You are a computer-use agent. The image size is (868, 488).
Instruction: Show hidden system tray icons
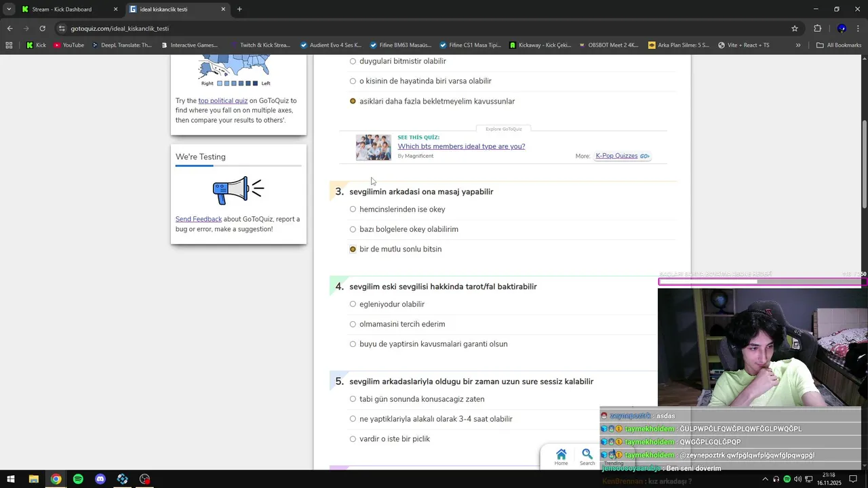[x=765, y=479]
